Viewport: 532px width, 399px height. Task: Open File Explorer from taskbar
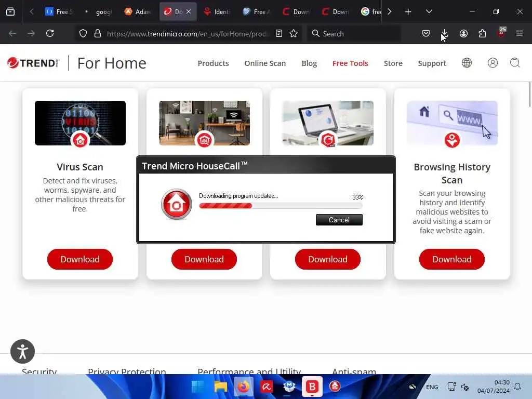pyautogui.click(x=220, y=387)
